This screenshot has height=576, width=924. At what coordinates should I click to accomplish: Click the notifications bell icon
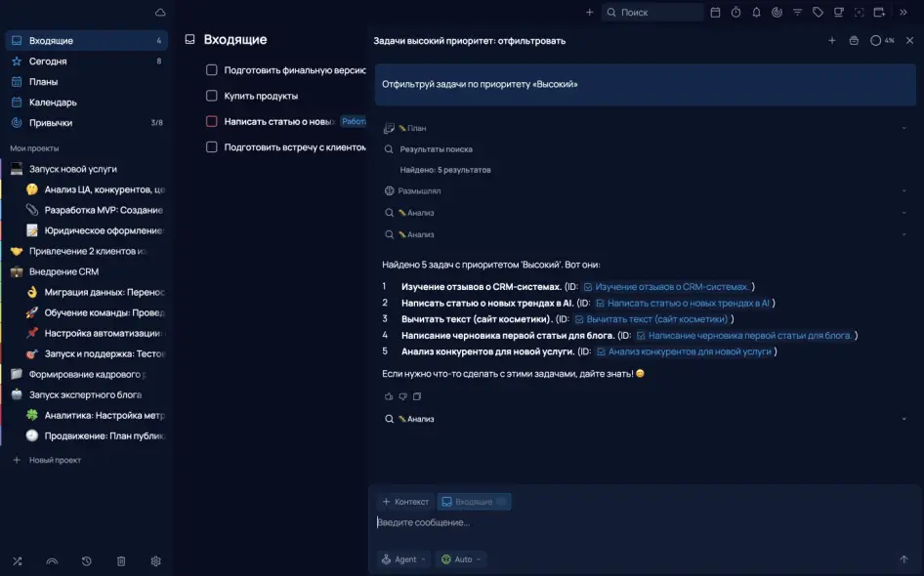[756, 13]
